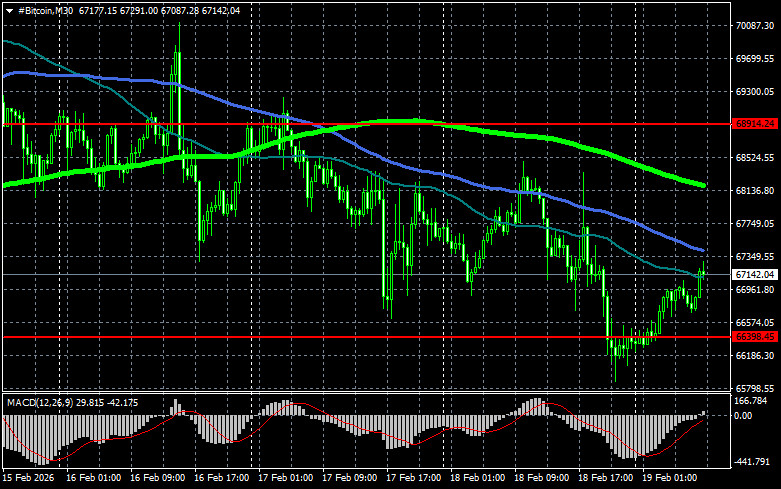781x489 pixels.
Task: Click the 69300.05 price scale value
Action: pos(755,92)
